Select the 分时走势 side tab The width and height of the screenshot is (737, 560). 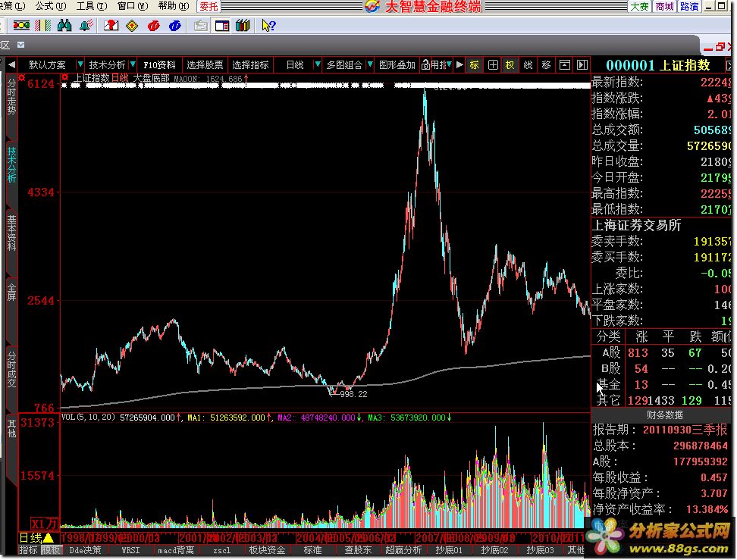pyautogui.click(x=11, y=97)
